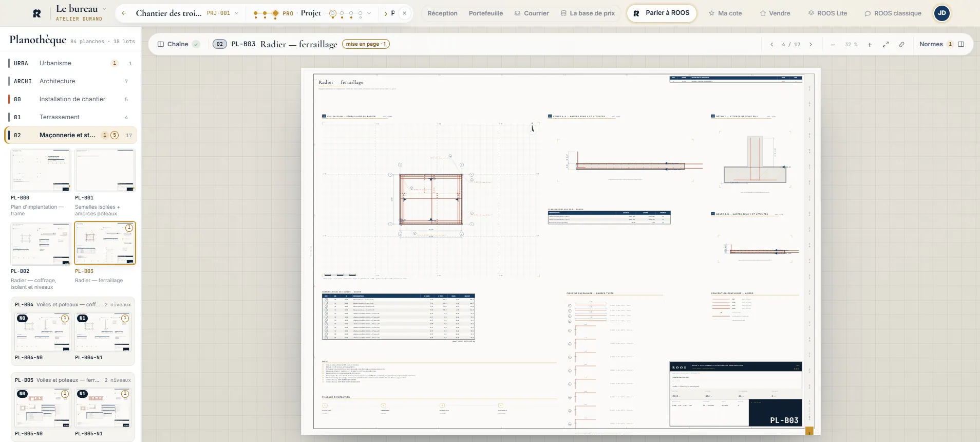This screenshot has width=980, height=442.
Task: Go to next sheet in the viewer
Action: point(811,45)
